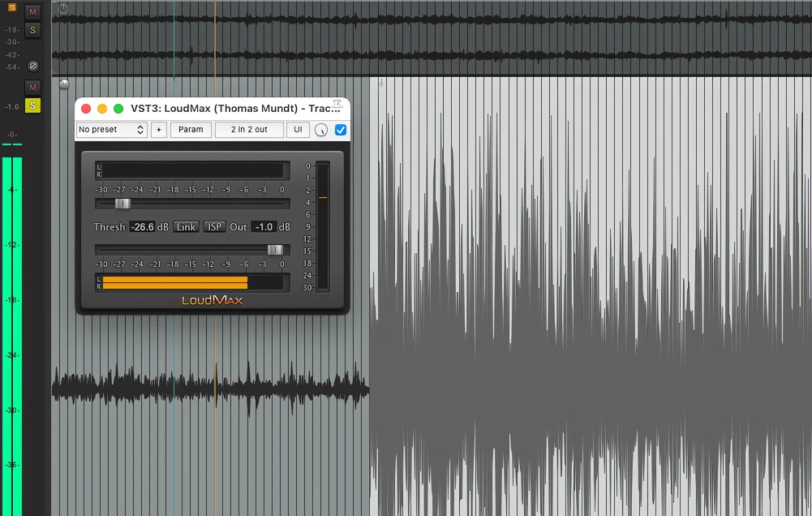This screenshot has height=516, width=812.
Task: Click the orange LoudMax output level meter
Action: click(192, 283)
